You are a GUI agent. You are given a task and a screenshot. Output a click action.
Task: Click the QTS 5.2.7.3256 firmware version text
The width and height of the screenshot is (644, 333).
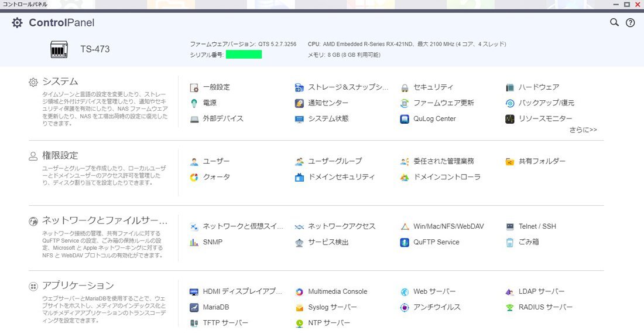[278, 44]
